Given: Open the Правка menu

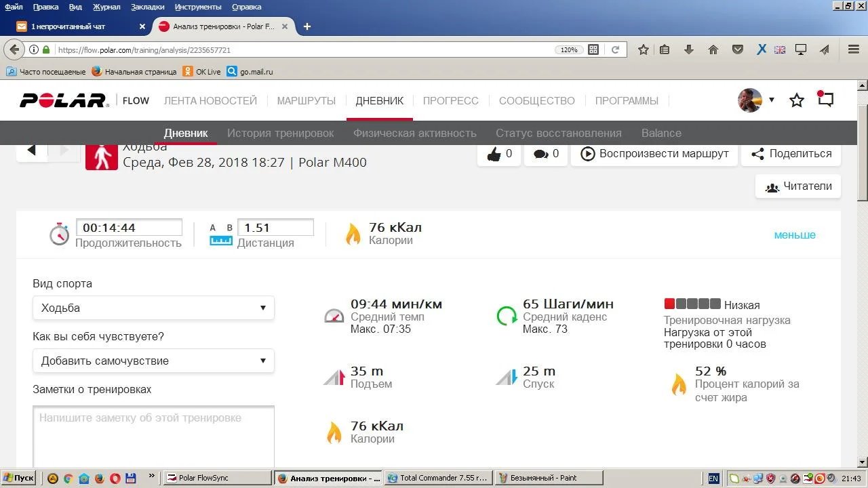Looking at the screenshot, I should coord(45,7).
